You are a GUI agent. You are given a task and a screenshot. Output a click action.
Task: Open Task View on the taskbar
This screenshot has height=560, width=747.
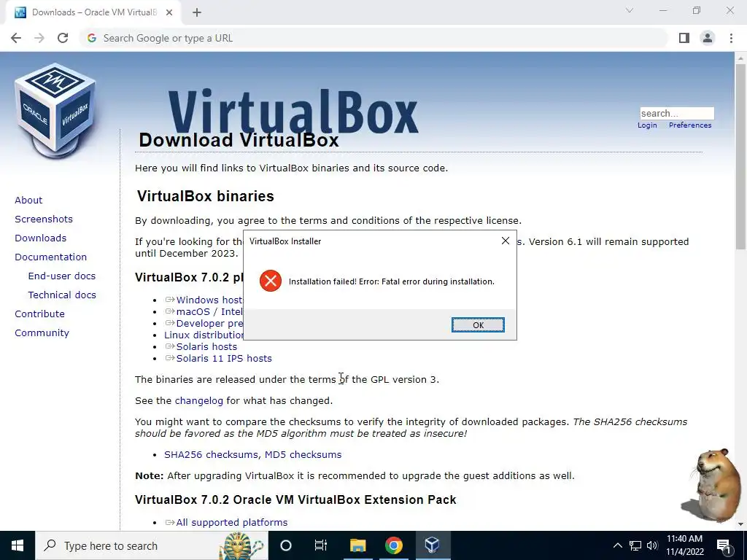(321, 545)
